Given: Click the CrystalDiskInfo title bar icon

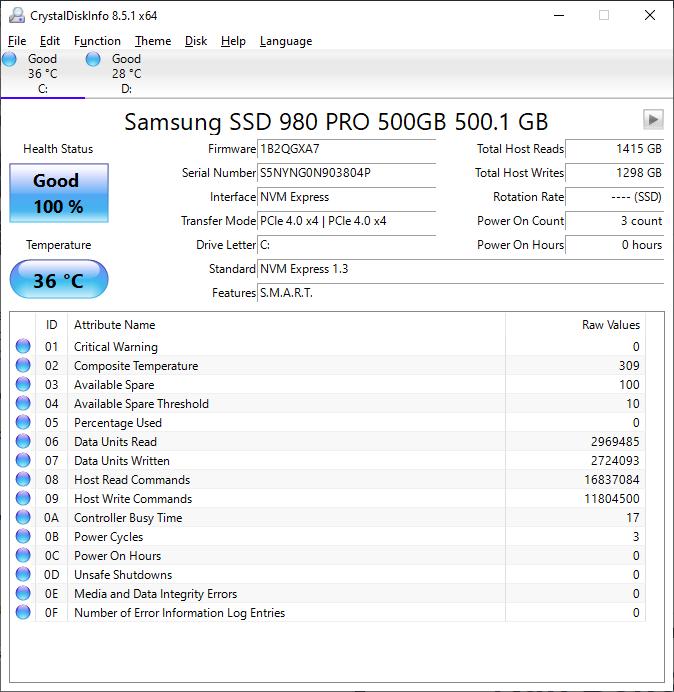Looking at the screenshot, I should tap(17, 15).
